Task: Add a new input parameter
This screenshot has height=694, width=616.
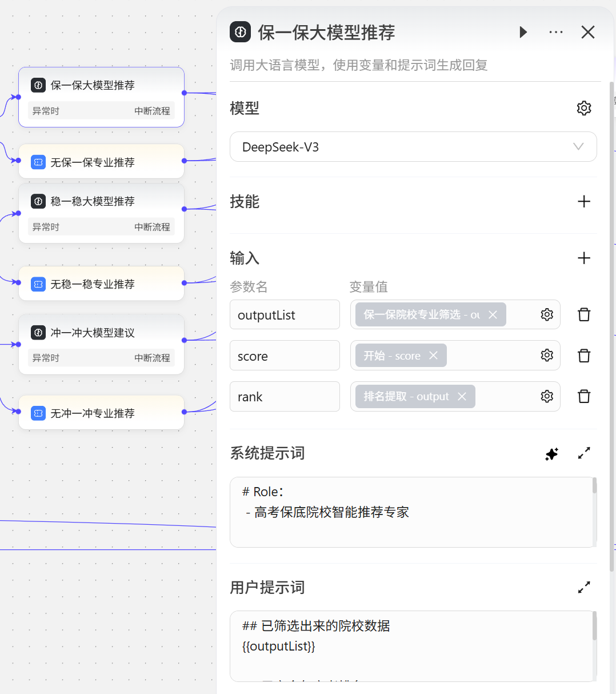Action: [x=583, y=258]
